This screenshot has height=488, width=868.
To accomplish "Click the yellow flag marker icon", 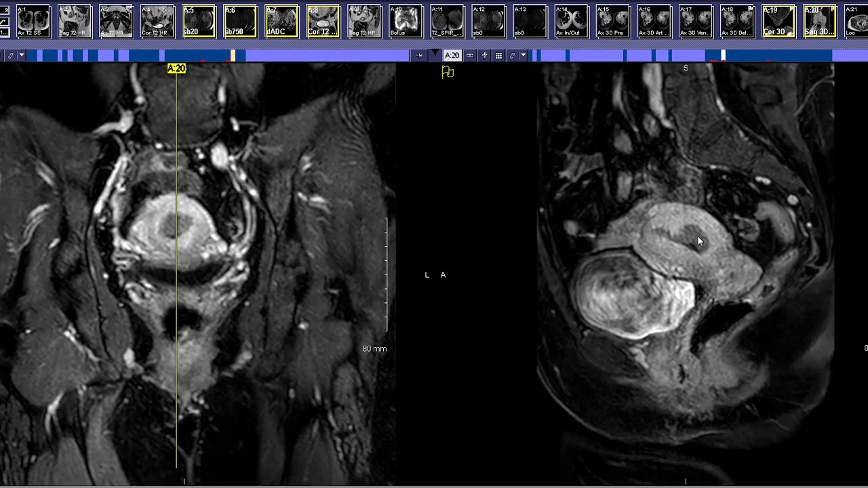I will 448,72.
